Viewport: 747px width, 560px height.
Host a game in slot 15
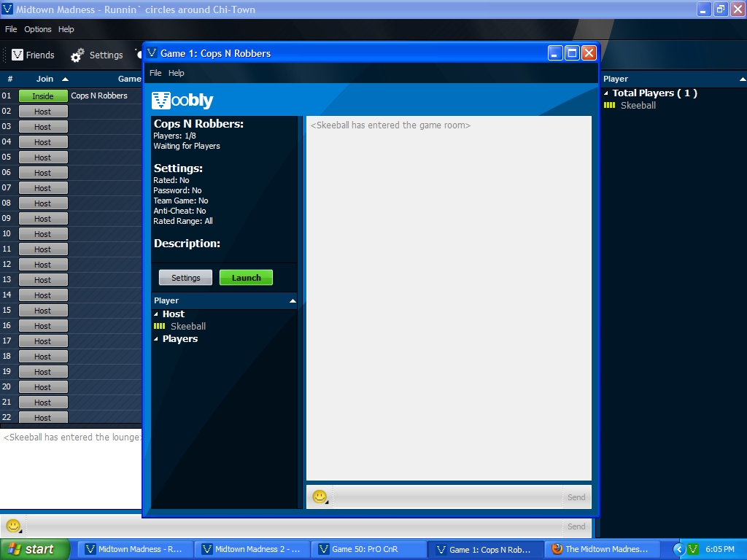tap(43, 311)
